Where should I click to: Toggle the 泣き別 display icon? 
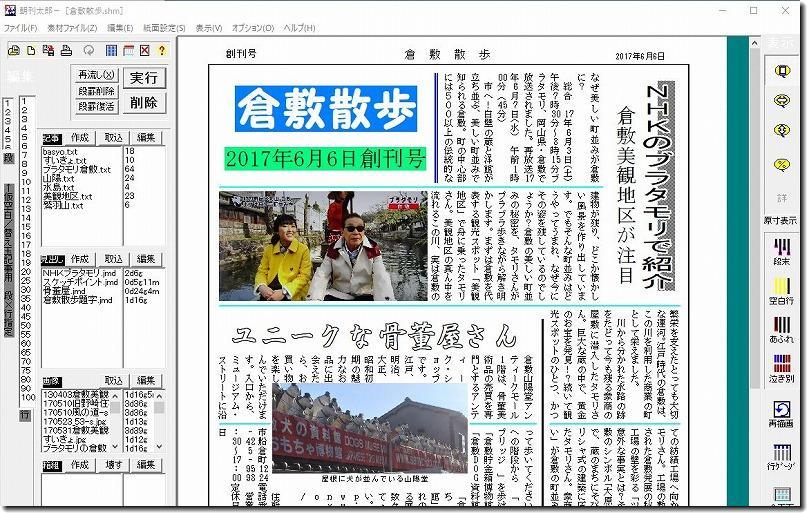click(x=781, y=369)
